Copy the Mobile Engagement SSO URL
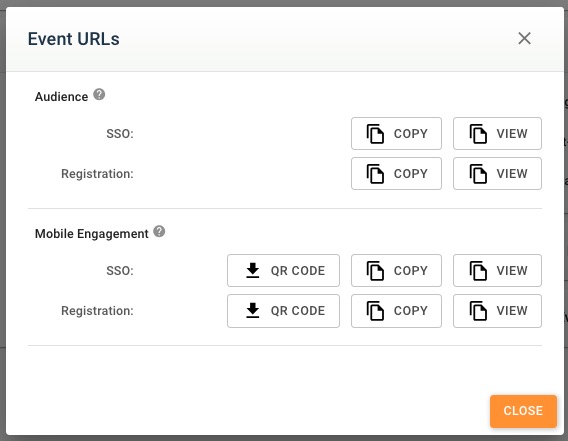Viewport: 568px width, 441px height. (396, 271)
